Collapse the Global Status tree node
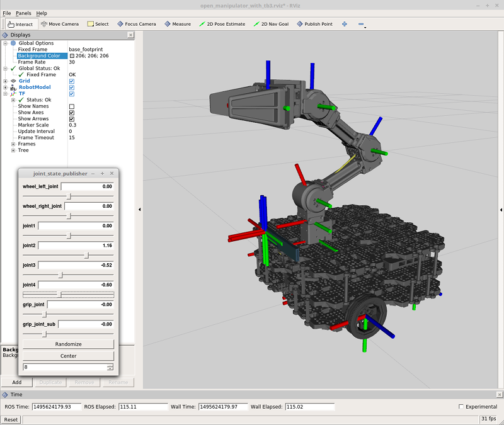Screen dimensions: 504x425 point(5,69)
